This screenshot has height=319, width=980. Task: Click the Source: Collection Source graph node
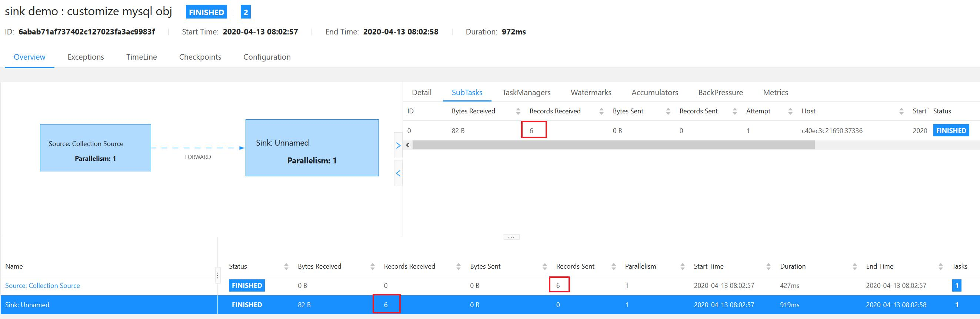click(96, 148)
